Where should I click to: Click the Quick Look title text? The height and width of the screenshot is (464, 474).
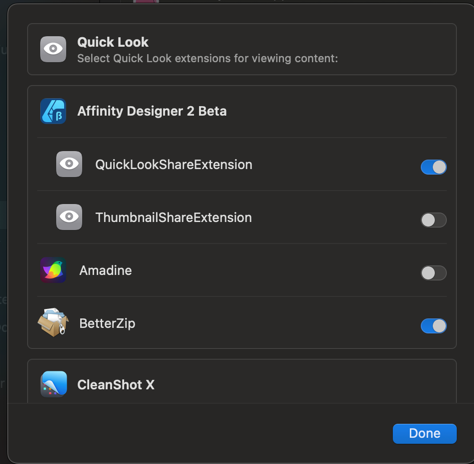[x=113, y=42]
